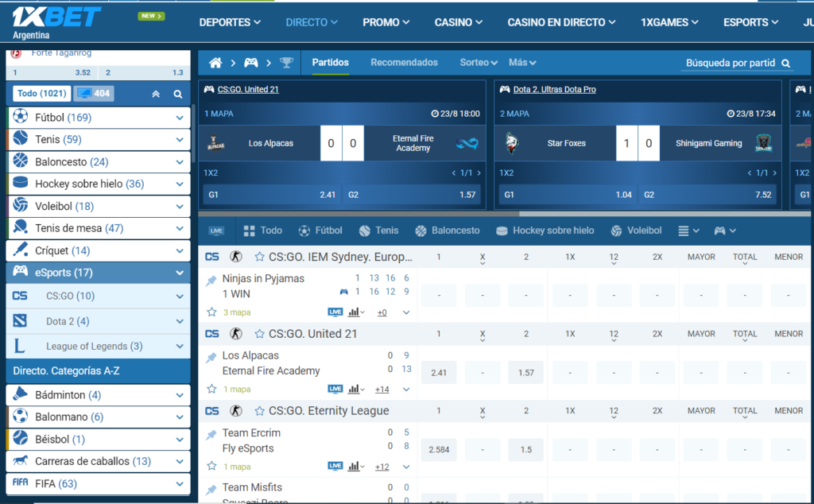Image resolution: width=814 pixels, height=504 pixels.
Task: Click the Carreras de caballos horse icon
Action: [x=20, y=460]
